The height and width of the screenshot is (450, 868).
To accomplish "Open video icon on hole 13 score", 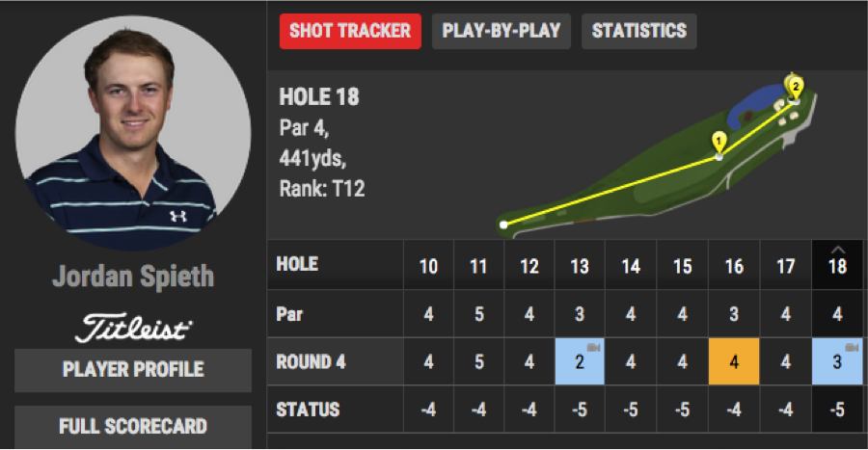I will [593, 347].
